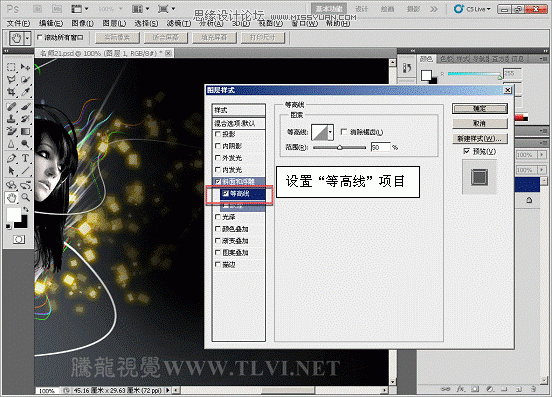Click the 确定 (OK) button
Screen dimensions: 552x397
tap(480, 109)
